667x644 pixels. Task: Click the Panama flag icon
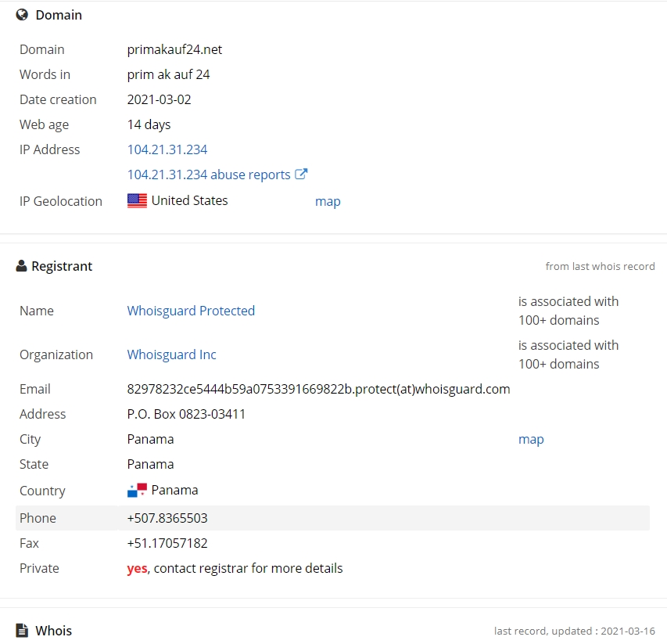(x=137, y=491)
